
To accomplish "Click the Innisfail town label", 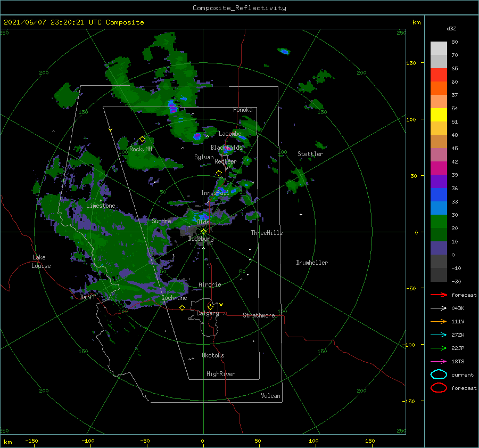I will (215, 193).
